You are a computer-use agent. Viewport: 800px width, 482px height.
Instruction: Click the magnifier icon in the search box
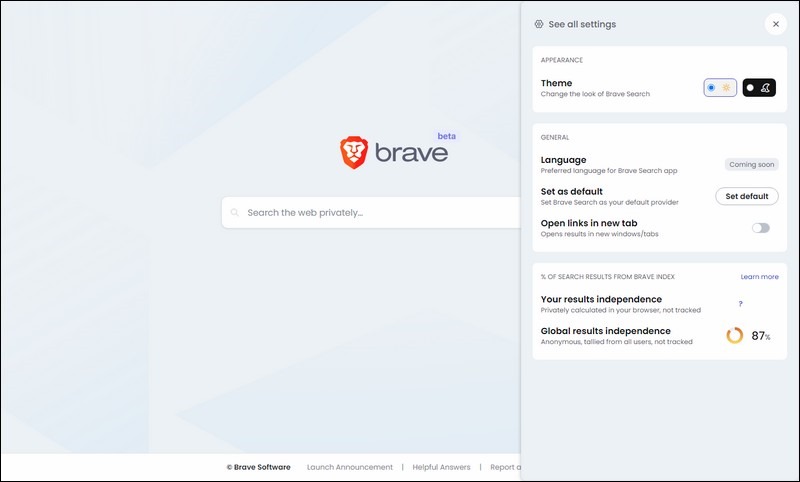click(x=235, y=213)
